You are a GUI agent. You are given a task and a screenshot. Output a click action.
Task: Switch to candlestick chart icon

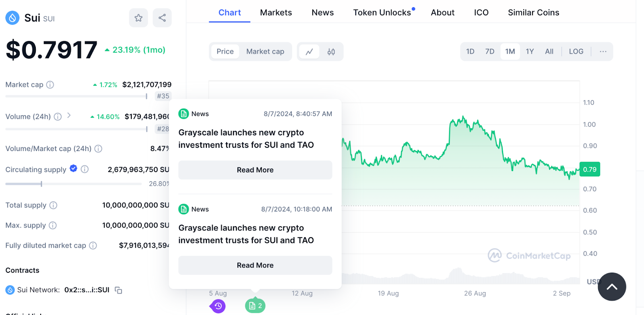(331, 52)
